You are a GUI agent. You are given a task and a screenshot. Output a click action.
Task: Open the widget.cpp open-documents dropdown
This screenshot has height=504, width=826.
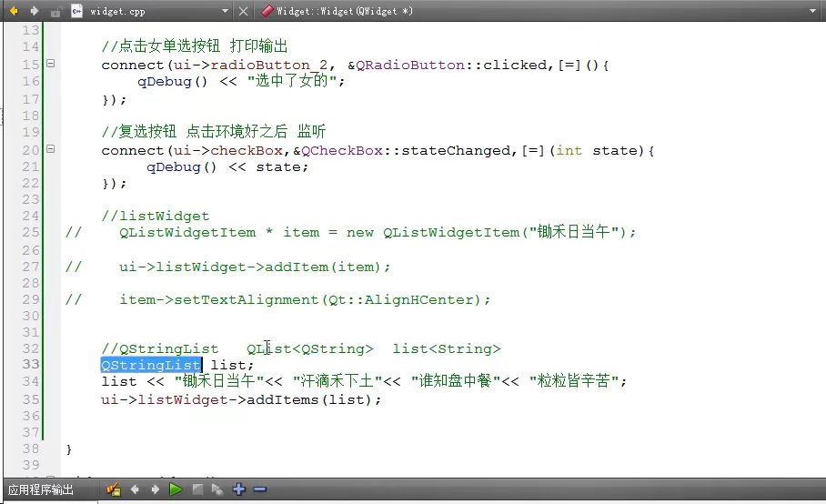(x=225, y=11)
